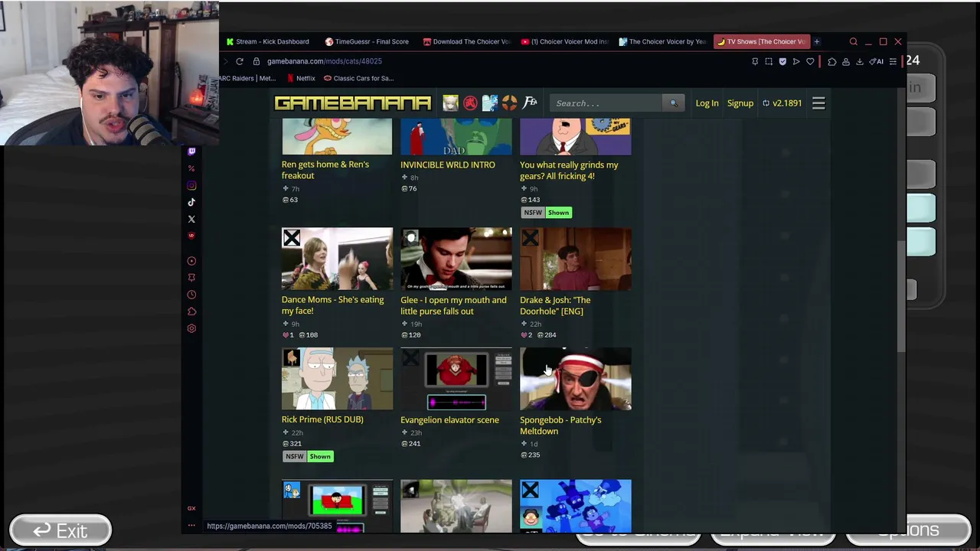Image resolution: width=980 pixels, height=551 pixels.
Task: Click the first game icon beside the GameBanana logo
Action: pos(450,103)
